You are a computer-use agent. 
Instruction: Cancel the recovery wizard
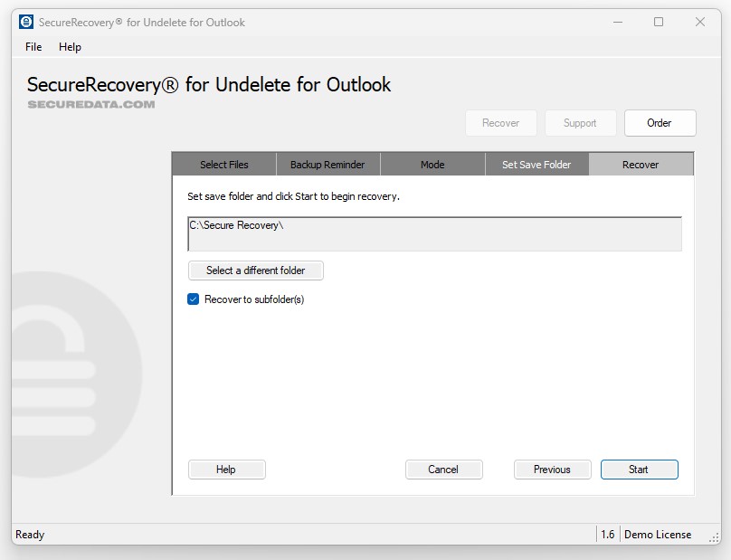coord(443,470)
